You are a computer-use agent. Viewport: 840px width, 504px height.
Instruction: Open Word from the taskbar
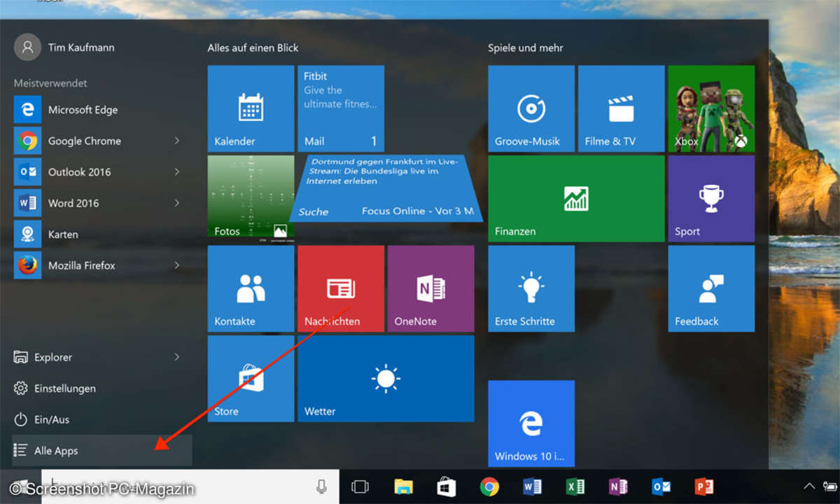[x=532, y=486]
